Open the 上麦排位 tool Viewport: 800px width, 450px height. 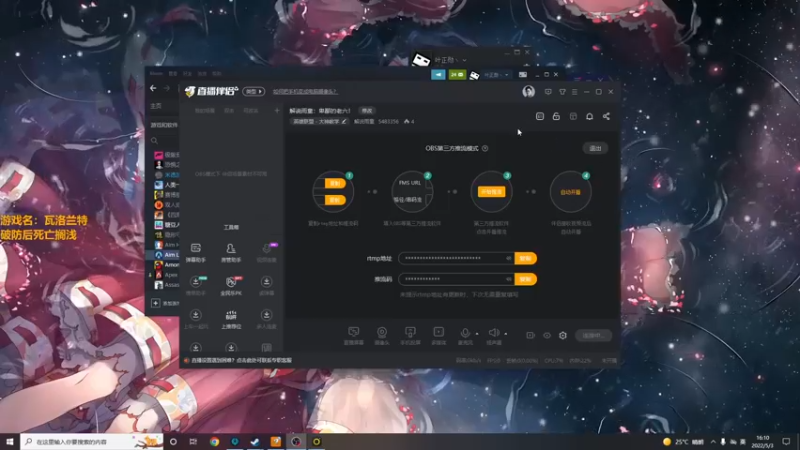(231, 319)
